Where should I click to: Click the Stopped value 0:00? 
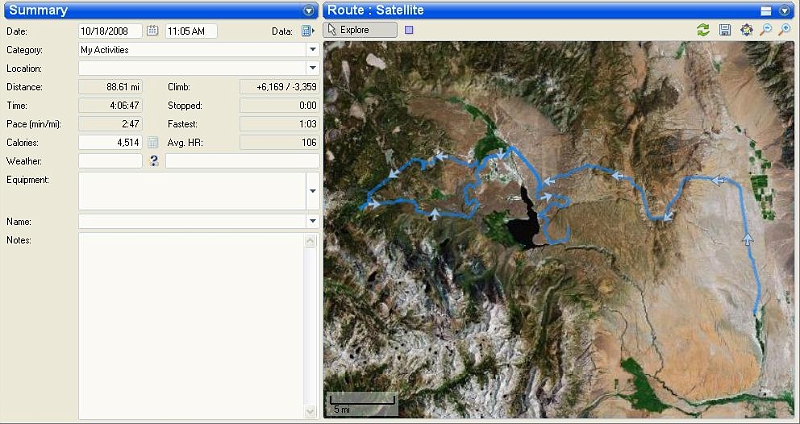click(280, 106)
